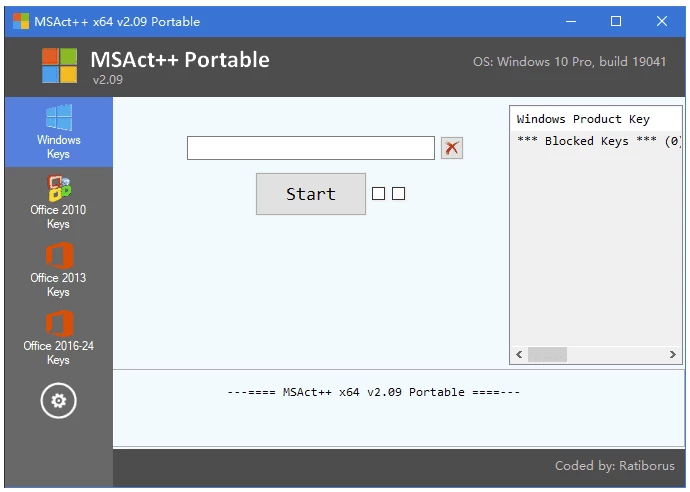Viewport: 690px width, 492px height.
Task: Open settings via the gear icon
Action: click(x=58, y=401)
